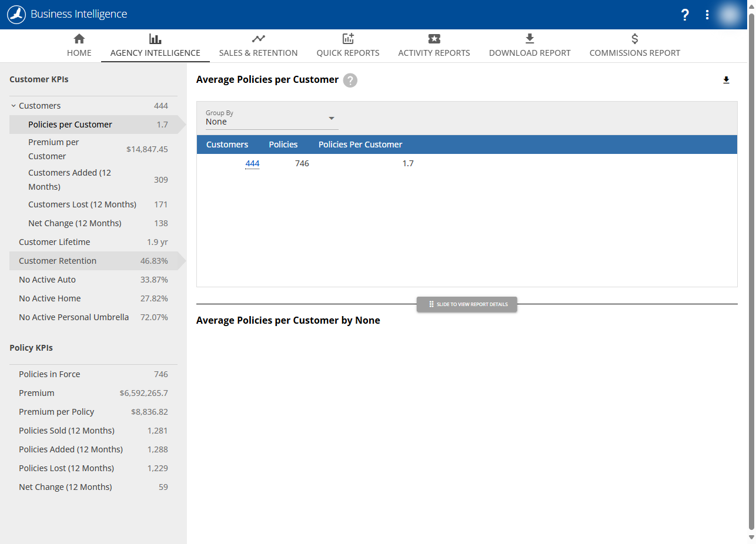Select Policies in Force KPI
The width and height of the screenshot is (756, 544).
tap(93, 374)
